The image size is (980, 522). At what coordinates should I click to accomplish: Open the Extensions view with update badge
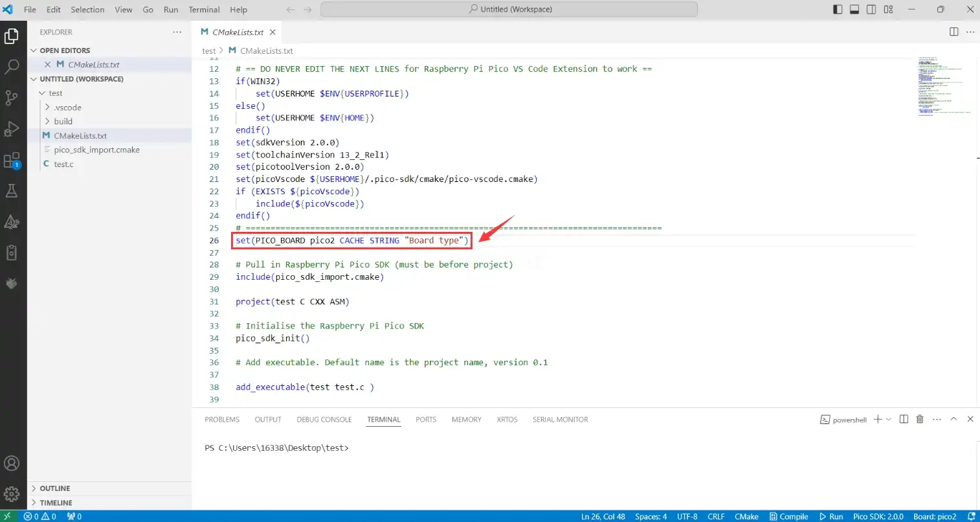point(12,160)
